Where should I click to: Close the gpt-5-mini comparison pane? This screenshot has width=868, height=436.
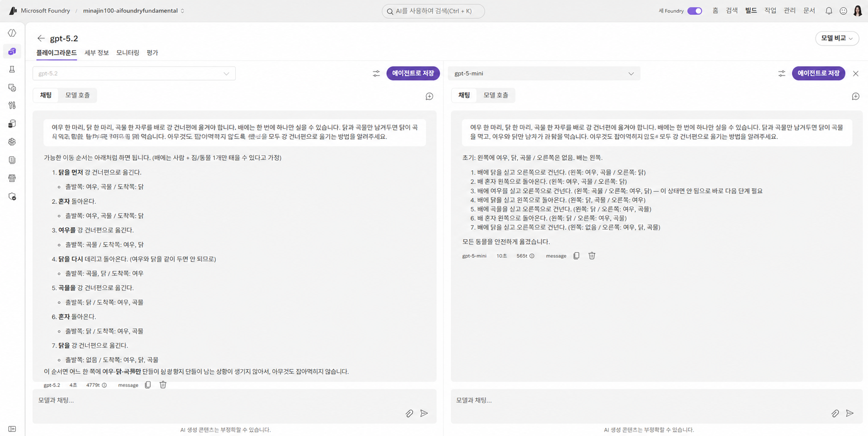pos(856,74)
